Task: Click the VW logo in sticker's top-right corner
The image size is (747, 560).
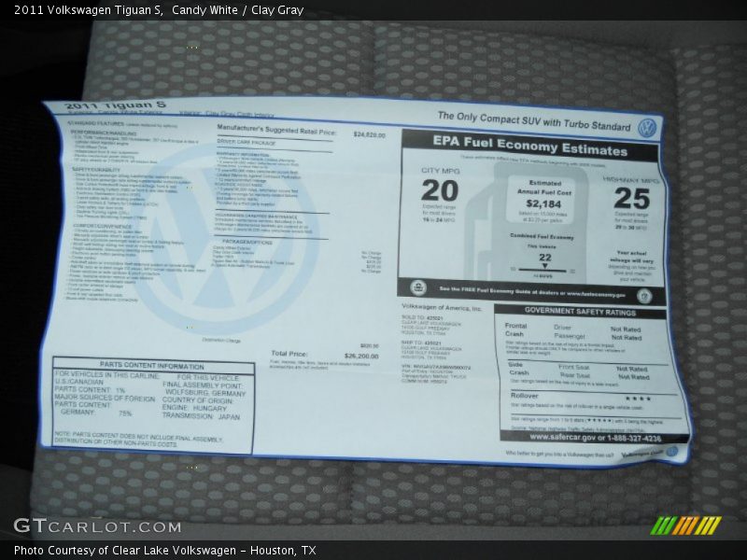Action: click(647, 128)
